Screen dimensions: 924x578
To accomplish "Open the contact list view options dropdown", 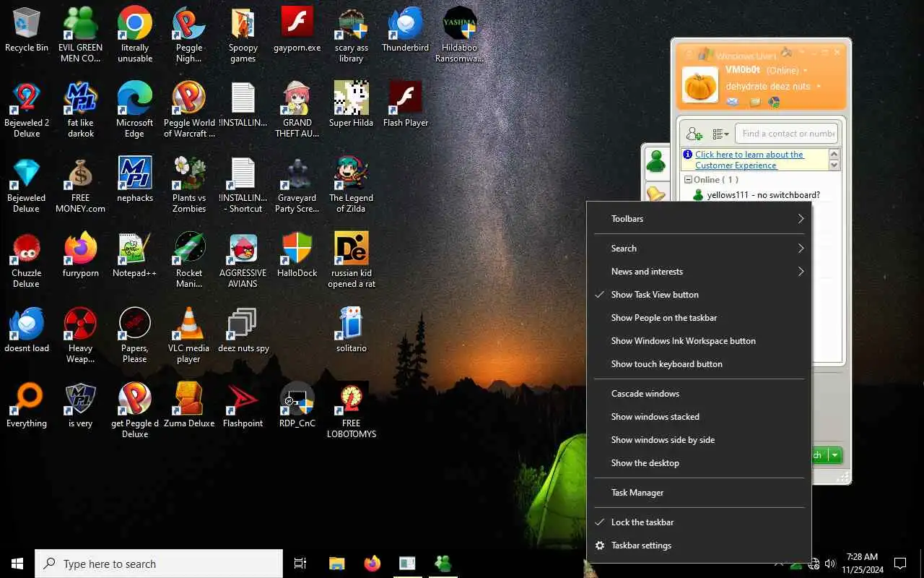I will click(720, 134).
